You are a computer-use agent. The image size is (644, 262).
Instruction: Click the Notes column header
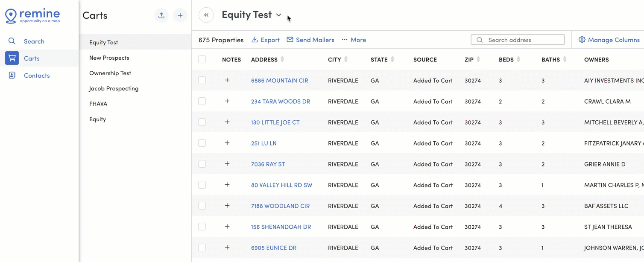coord(231,59)
